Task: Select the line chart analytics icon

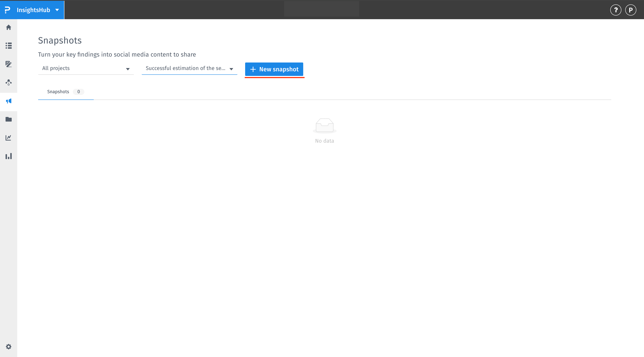Action: pos(9,138)
